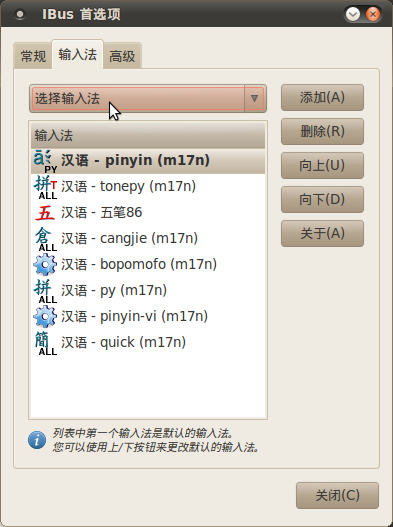
Task: Select 汉语 - tonepy (m17n) row
Action: click(x=148, y=187)
